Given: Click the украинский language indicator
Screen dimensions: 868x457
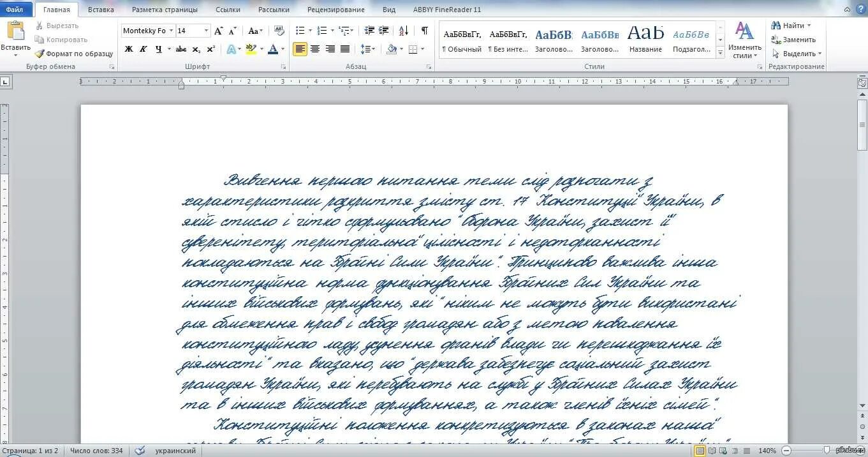Looking at the screenshot, I should [x=175, y=451].
